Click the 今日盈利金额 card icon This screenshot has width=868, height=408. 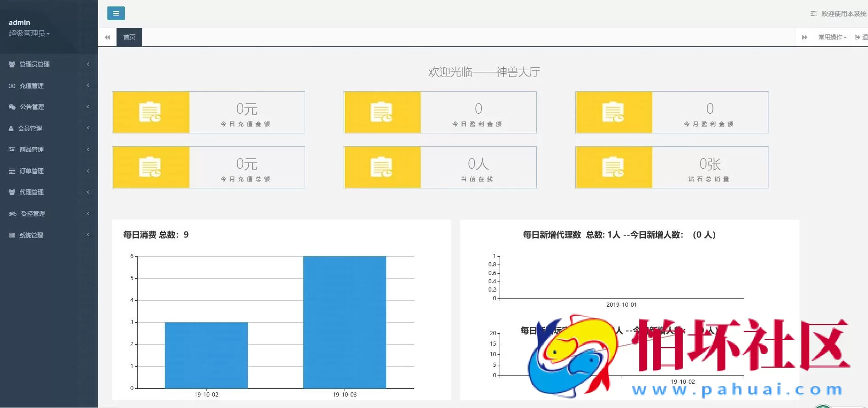coord(382,112)
